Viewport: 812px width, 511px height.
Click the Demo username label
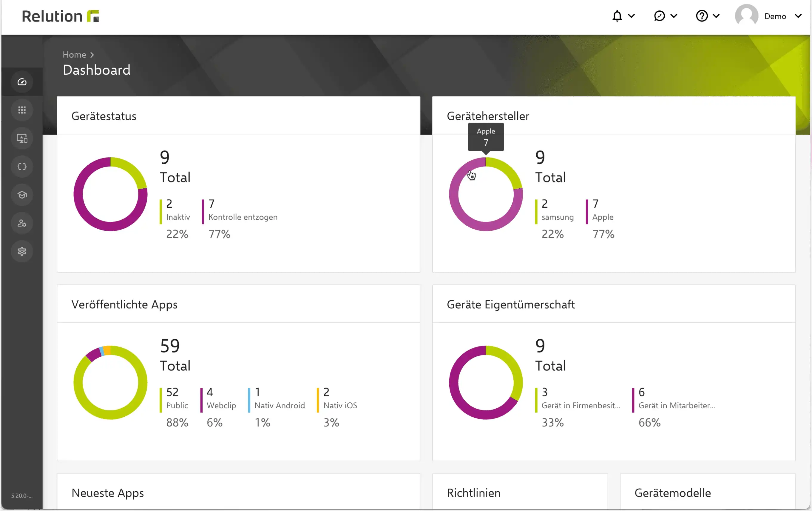click(x=775, y=16)
